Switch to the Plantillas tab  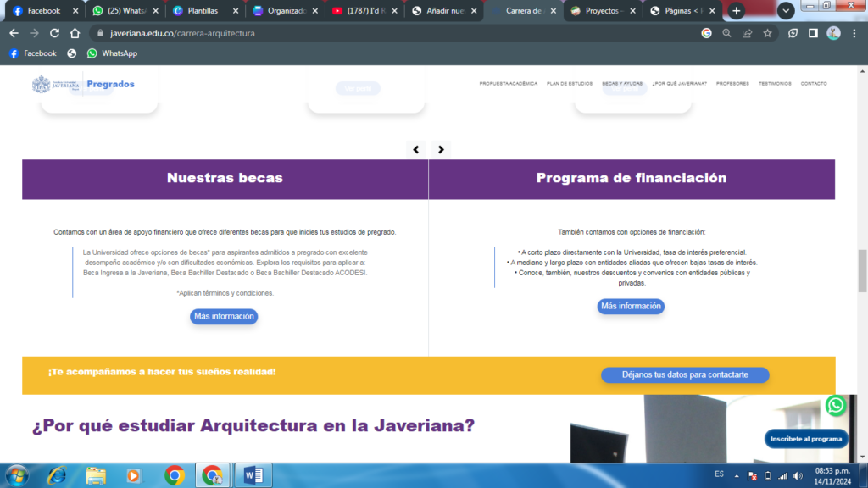coord(203,11)
